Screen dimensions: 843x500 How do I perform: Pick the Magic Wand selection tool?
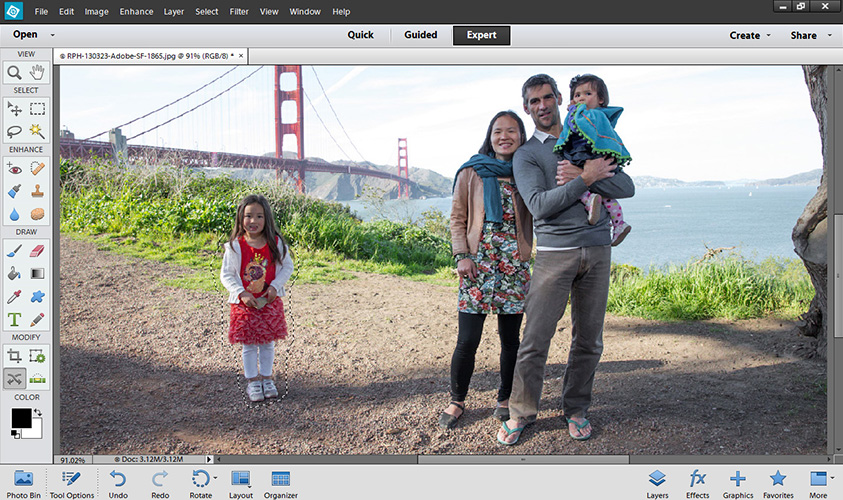[x=37, y=131]
